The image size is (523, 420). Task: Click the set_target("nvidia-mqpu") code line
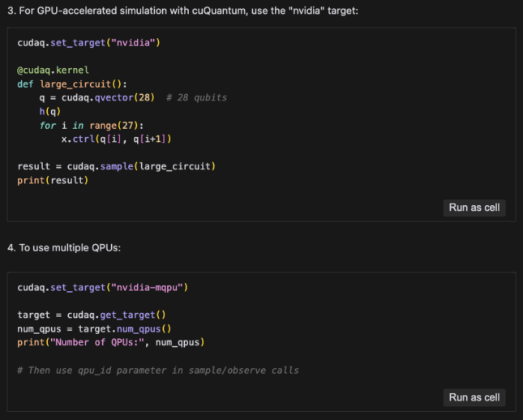[x=102, y=287]
